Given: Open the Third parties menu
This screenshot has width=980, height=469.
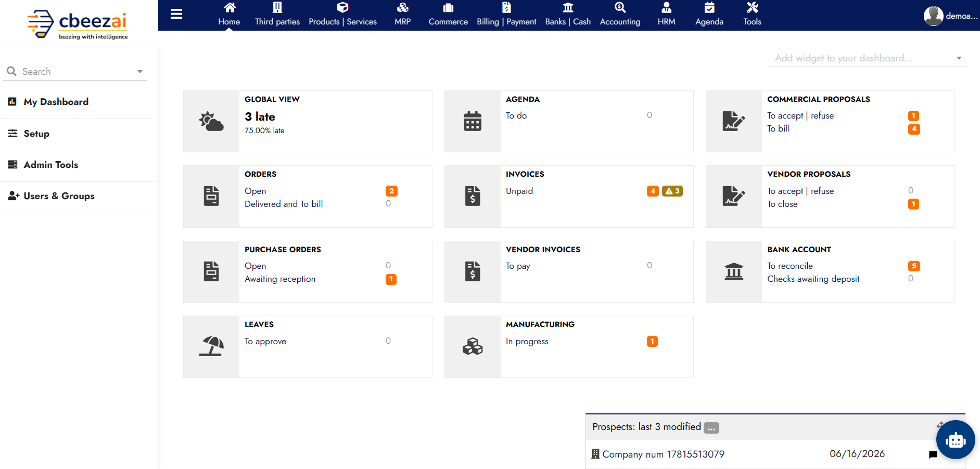Looking at the screenshot, I should click(277, 15).
